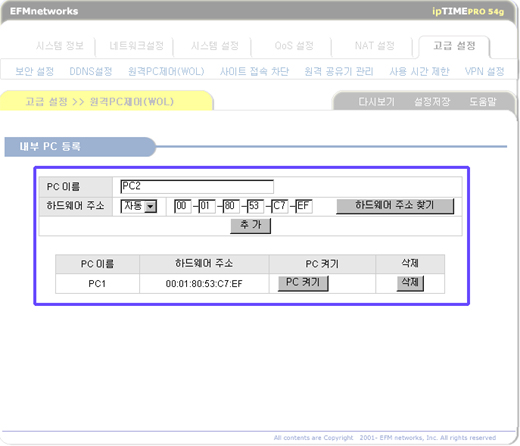Switch to 네트워크설정 tab
This screenshot has width=520, height=446.
(x=136, y=46)
